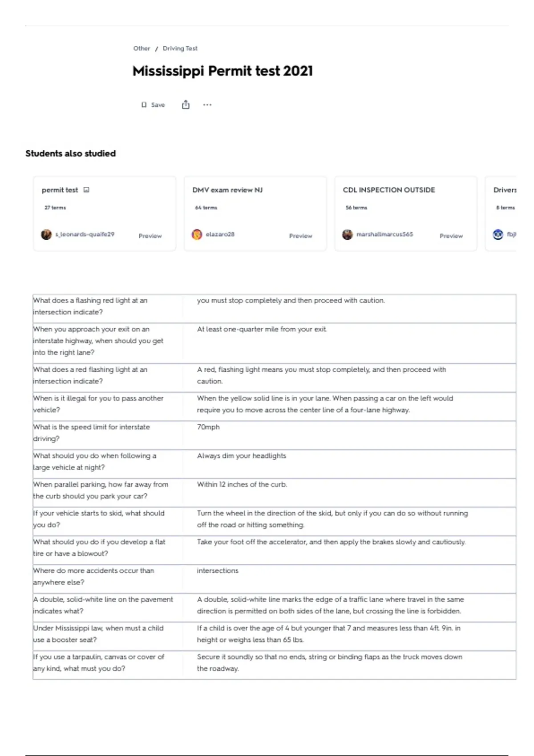Preview the CDL INSPECTION OUTSIDE set
Screen dimensions: 534x756
click(x=451, y=236)
